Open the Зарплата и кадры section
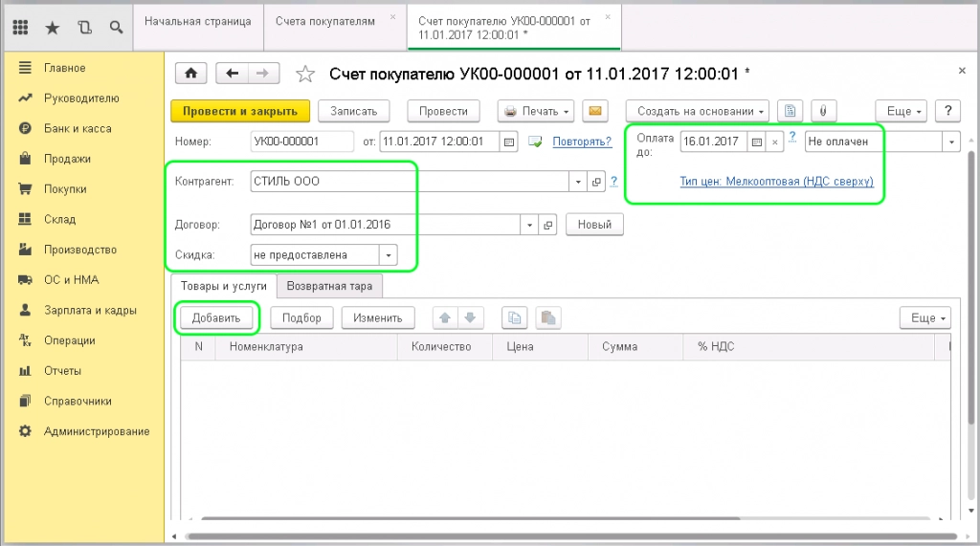This screenshot has width=980, height=546. click(90, 311)
